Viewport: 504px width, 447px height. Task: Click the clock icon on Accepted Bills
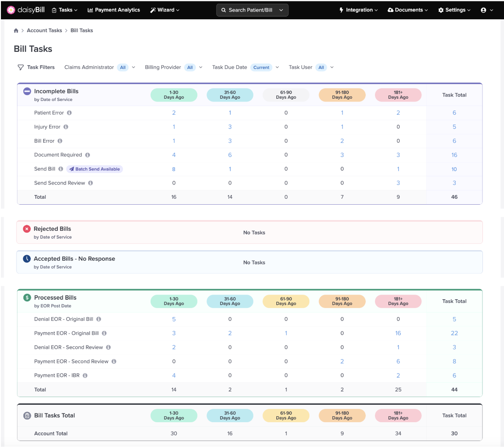(27, 258)
